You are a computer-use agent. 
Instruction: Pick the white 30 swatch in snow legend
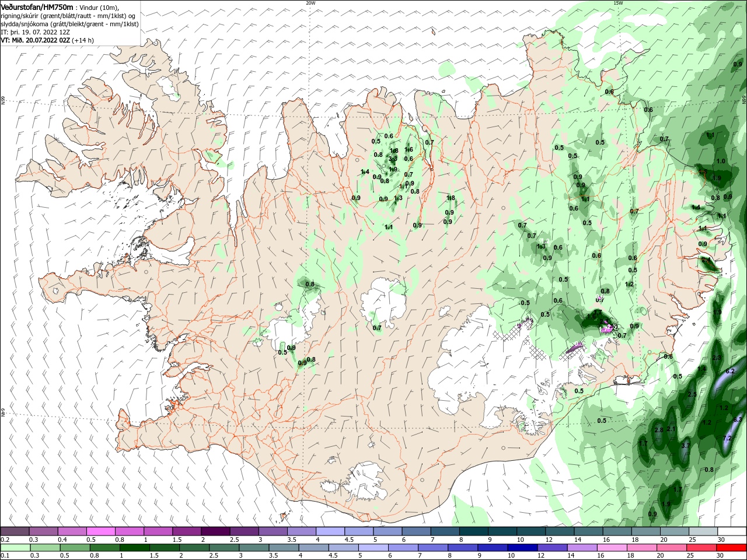pos(731,531)
